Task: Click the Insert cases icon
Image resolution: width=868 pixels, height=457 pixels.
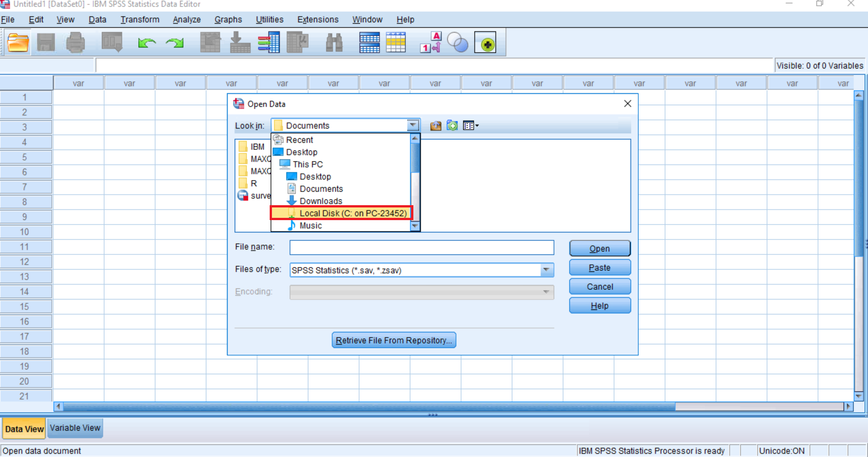Action: point(369,43)
